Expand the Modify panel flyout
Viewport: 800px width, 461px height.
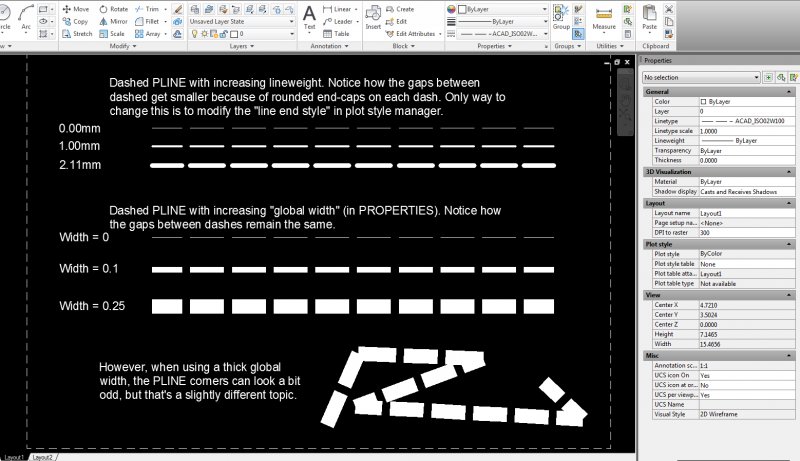123,46
